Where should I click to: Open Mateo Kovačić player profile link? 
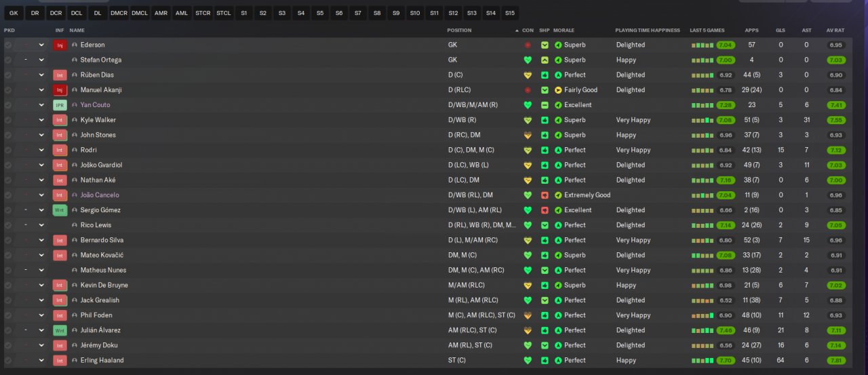[102, 255]
